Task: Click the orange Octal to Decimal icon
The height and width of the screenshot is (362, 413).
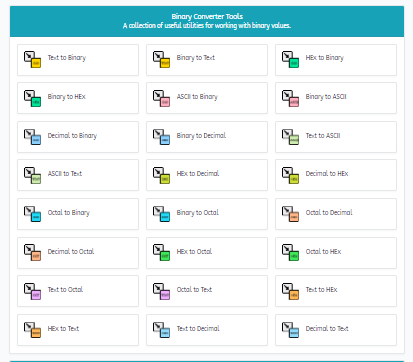Action: coord(290,214)
